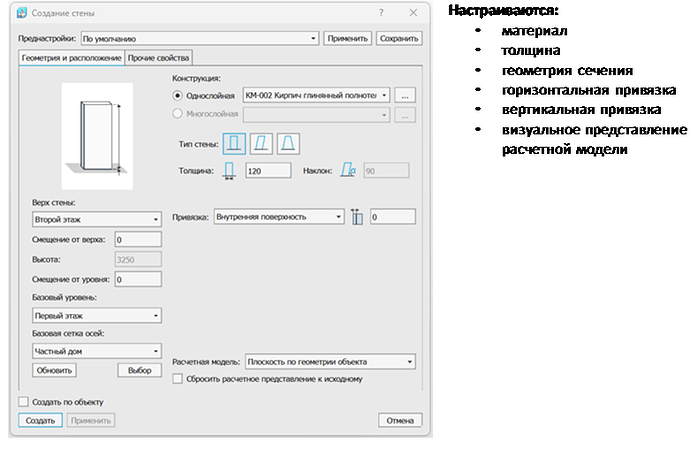Close the Создание стены dialog
The image size is (690, 457).
click(413, 13)
